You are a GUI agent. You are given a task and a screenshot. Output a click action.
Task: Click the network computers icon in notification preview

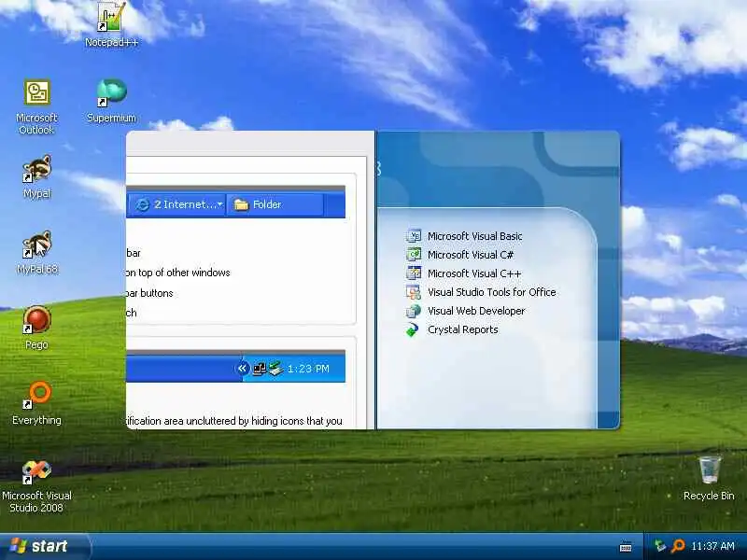pos(260,369)
